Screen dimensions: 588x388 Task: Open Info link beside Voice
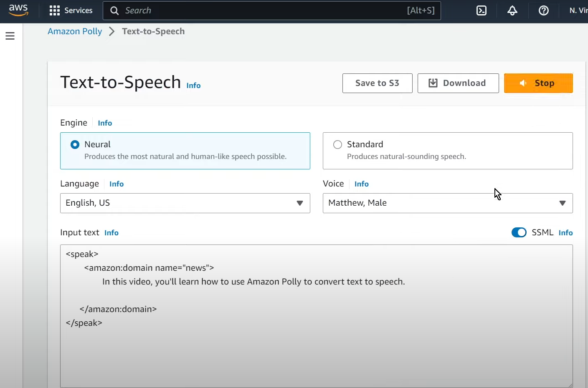click(362, 184)
